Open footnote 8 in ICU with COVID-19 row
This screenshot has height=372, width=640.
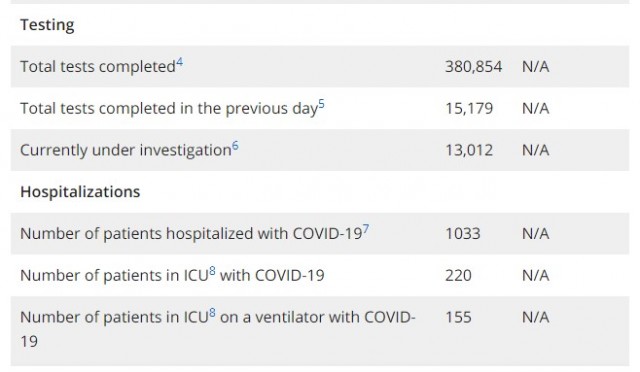[212, 271]
